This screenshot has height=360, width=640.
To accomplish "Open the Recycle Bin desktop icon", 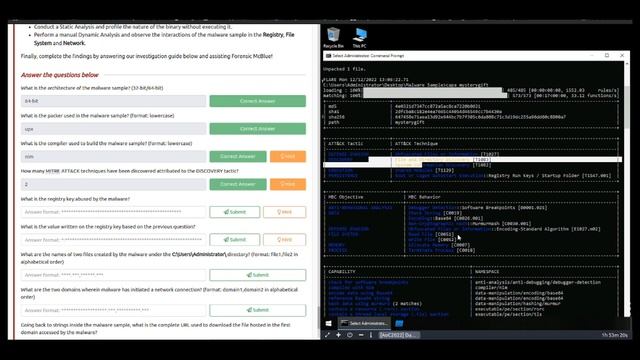I will tap(333, 38).
